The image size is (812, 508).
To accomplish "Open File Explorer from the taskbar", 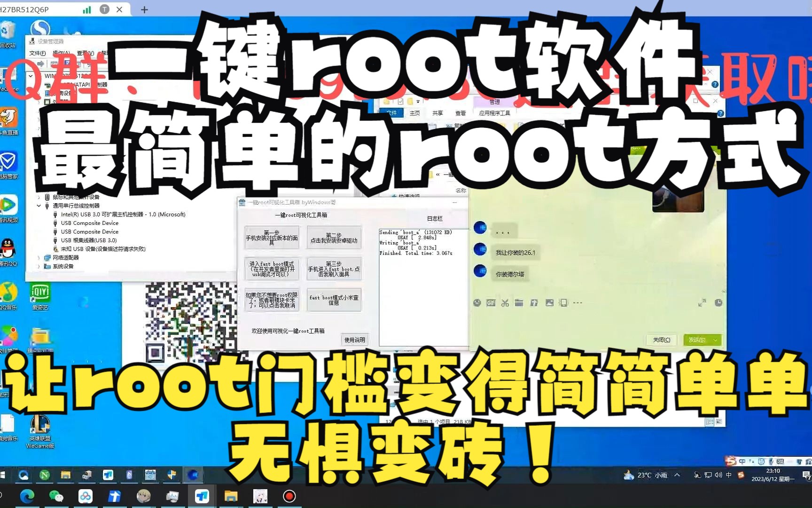I will 231,496.
